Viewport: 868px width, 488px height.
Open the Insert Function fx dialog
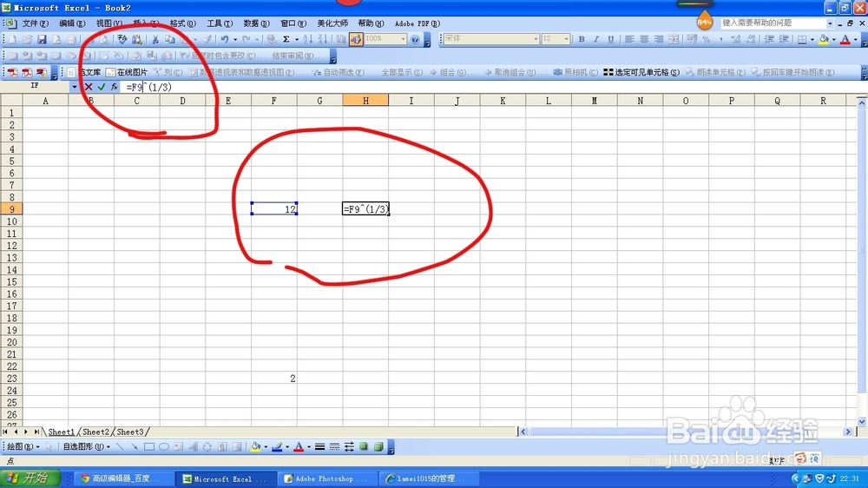(x=114, y=87)
